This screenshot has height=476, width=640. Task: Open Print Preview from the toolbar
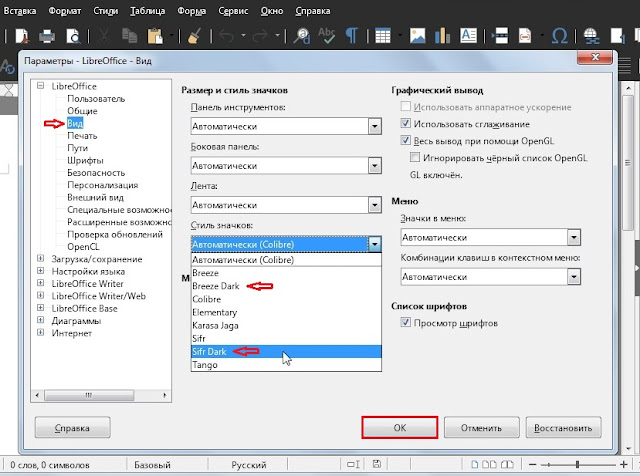pyautogui.click(x=73, y=36)
